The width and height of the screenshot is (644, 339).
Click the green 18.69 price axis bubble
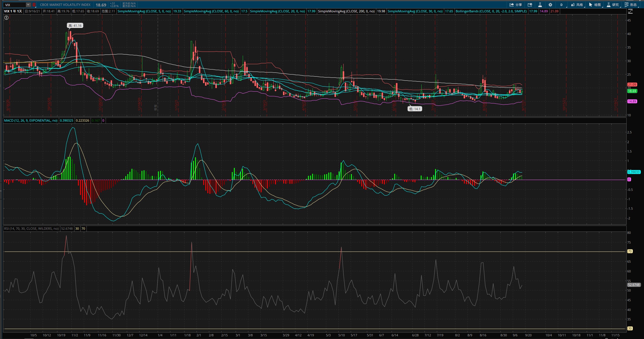pyautogui.click(x=632, y=91)
